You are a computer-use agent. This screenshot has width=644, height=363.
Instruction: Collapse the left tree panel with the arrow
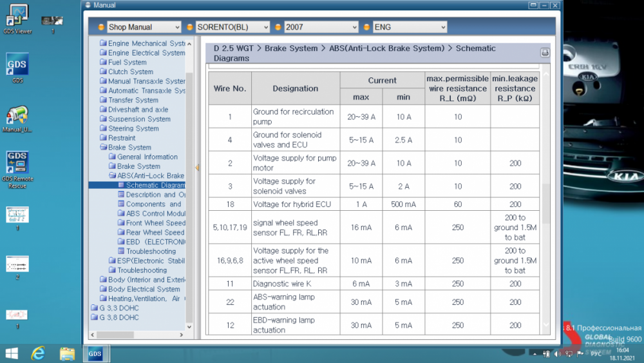pos(197,168)
